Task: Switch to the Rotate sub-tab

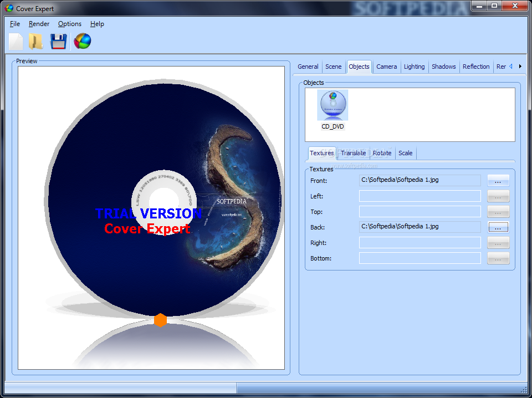Action: pyautogui.click(x=382, y=153)
